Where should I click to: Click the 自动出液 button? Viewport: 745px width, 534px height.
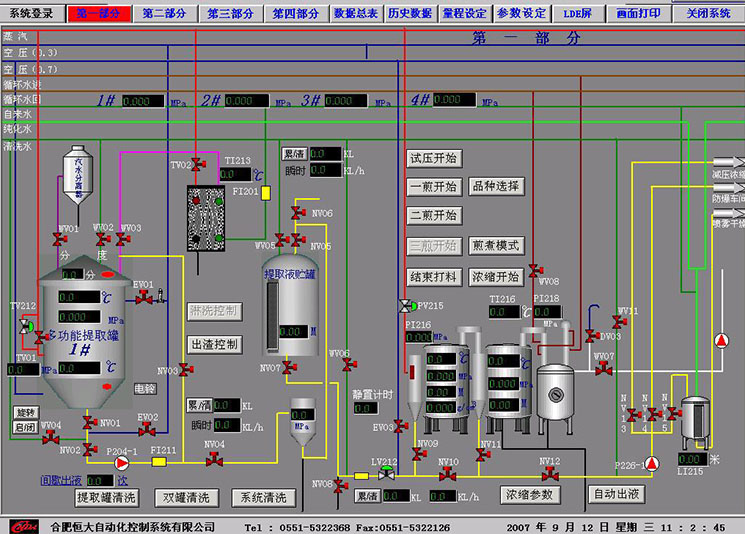pos(616,494)
